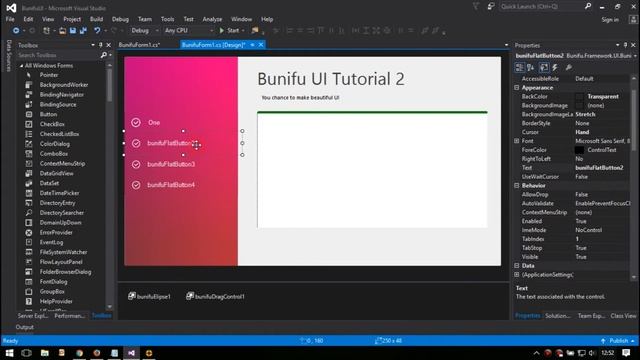This screenshot has height=360, width=640.
Task: Click the Save toolbar icon
Action: pyautogui.click(x=73, y=31)
